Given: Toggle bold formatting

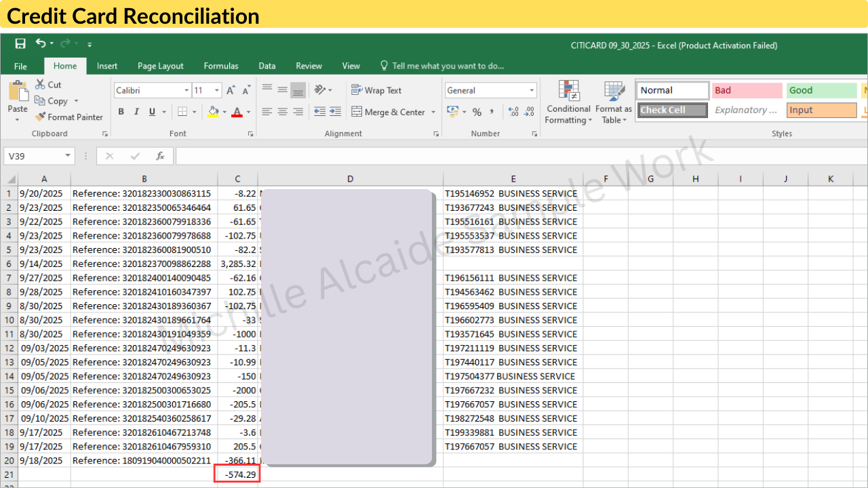Looking at the screenshot, I should tap(121, 112).
